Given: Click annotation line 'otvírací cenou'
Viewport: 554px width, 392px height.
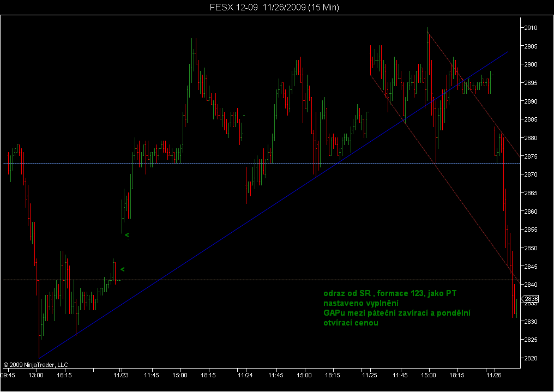Looking at the screenshot, I should [x=351, y=323].
